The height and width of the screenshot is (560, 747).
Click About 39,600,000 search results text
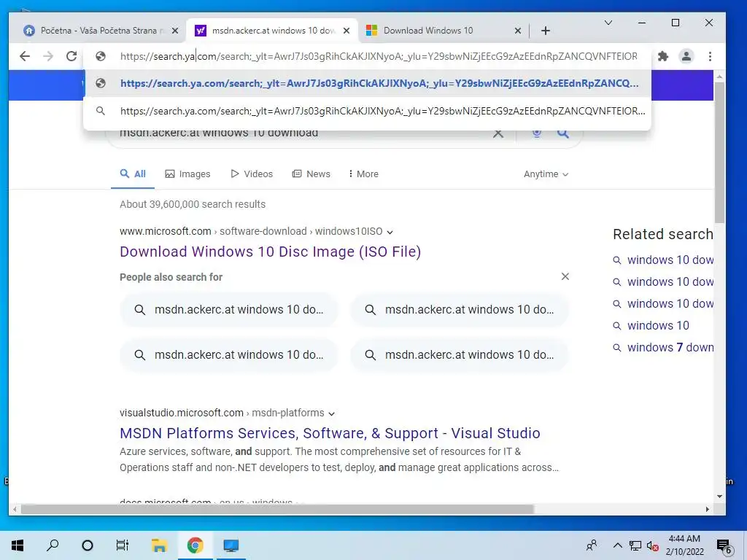[x=193, y=204]
